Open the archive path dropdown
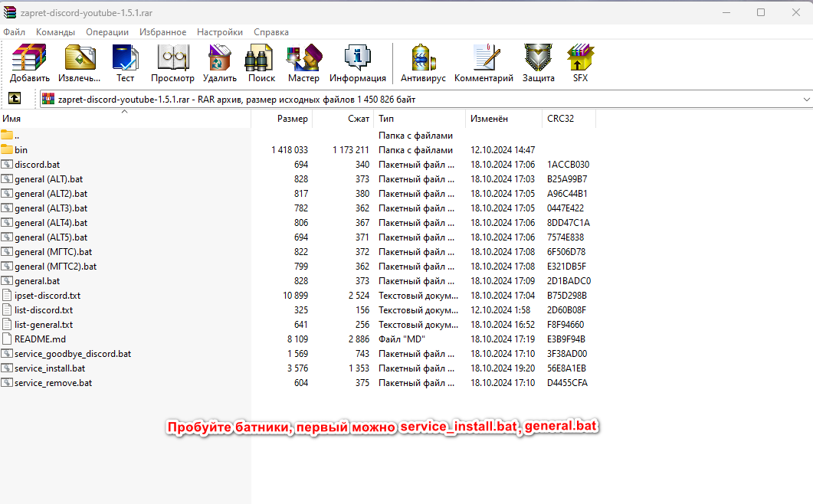813x504 pixels. point(806,99)
